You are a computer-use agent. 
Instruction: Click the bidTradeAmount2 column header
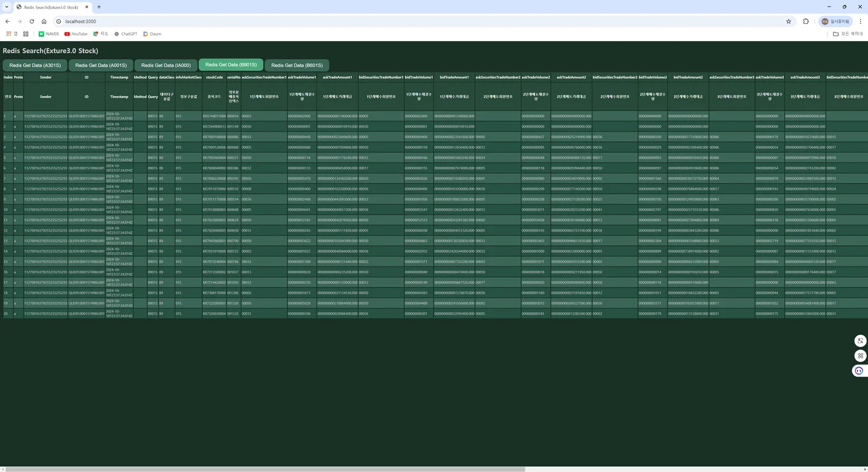(688, 77)
